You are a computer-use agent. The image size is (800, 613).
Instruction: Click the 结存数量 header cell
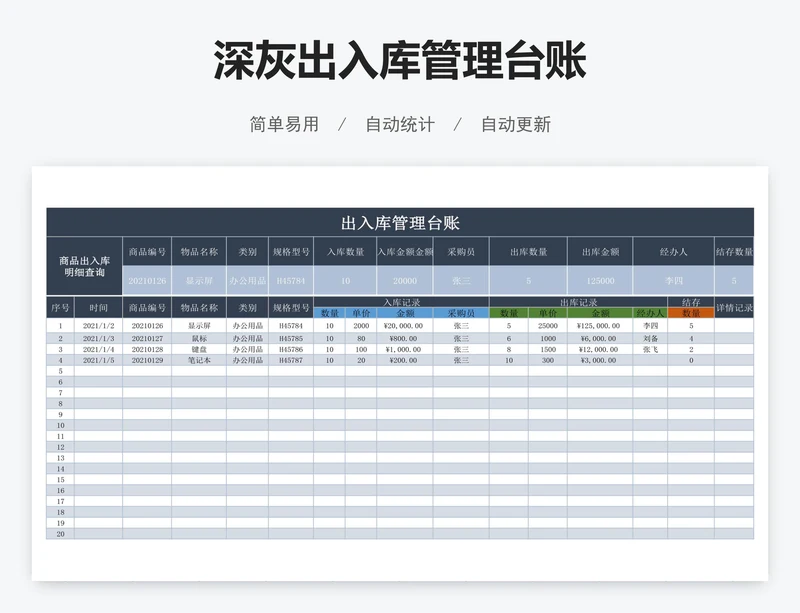[734, 252]
